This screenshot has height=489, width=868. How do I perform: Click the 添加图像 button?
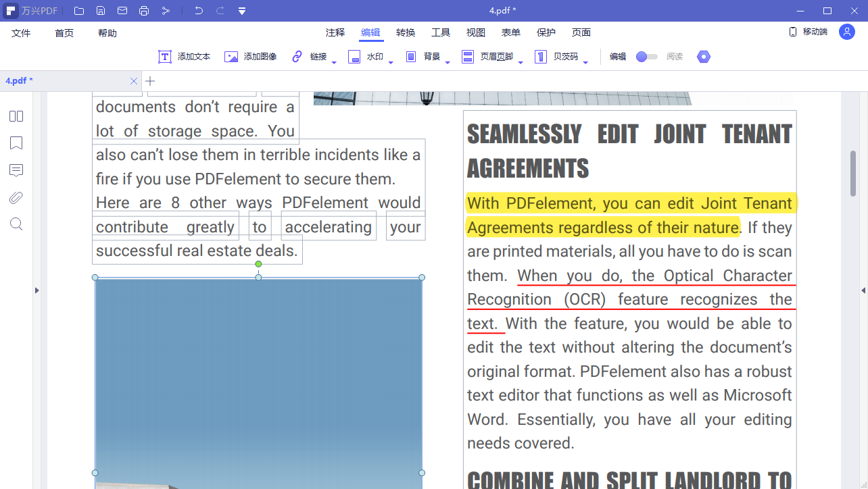(x=251, y=57)
